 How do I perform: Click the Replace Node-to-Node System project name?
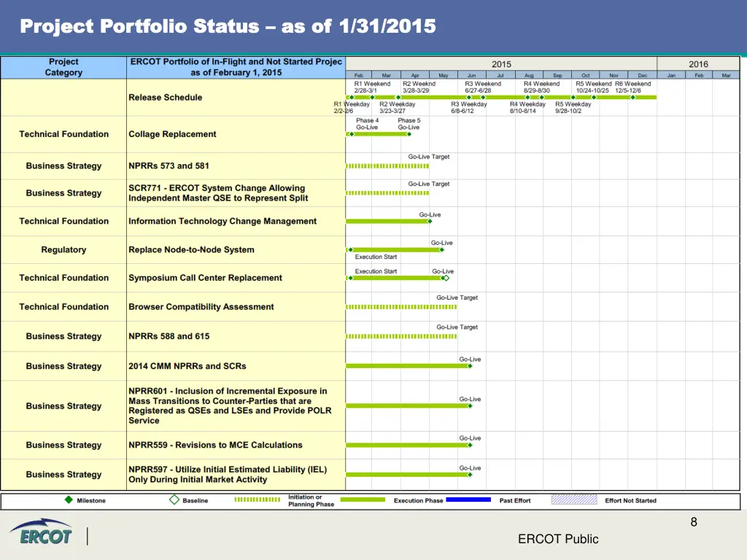[x=191, y=249]
